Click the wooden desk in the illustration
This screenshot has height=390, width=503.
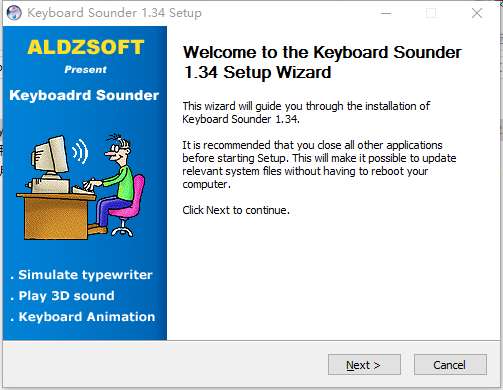pyautogui.click(x=55, y=215)
